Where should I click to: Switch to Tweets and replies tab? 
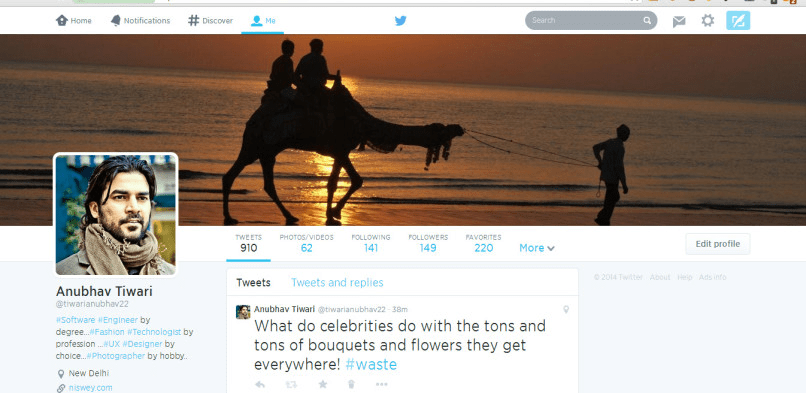coord(337,283)
